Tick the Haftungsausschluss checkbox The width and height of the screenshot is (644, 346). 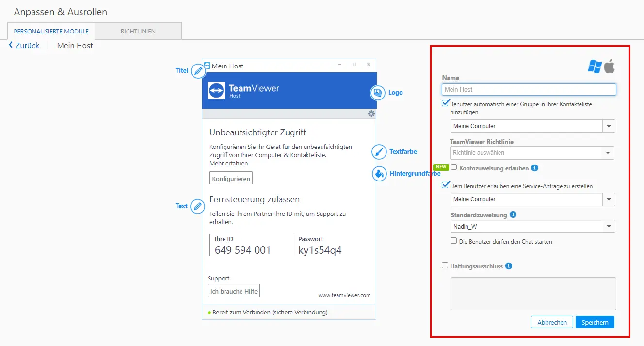(445, 265)
